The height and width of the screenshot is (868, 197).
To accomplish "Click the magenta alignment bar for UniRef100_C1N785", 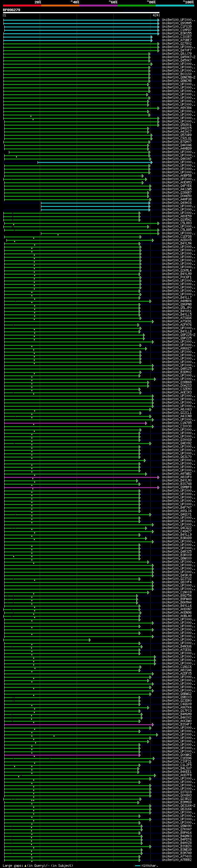I will click(x=75, y=423).
